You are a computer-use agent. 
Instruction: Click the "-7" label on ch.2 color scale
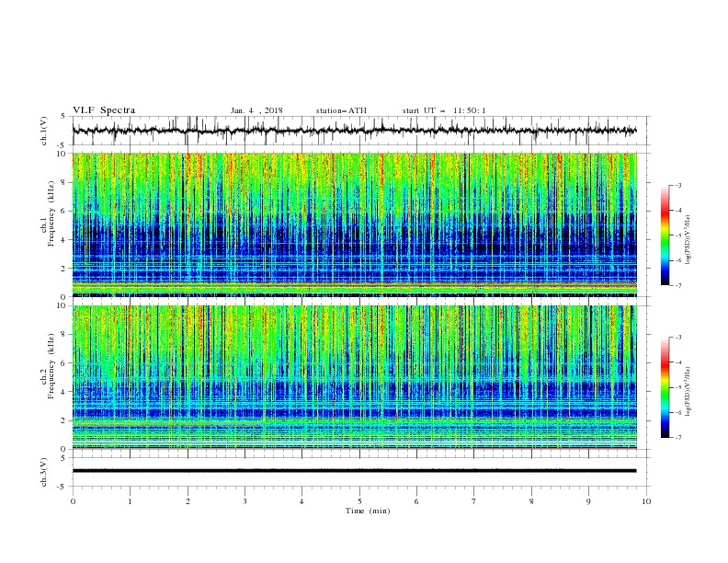pyautogui.click(x=678, y=438)
